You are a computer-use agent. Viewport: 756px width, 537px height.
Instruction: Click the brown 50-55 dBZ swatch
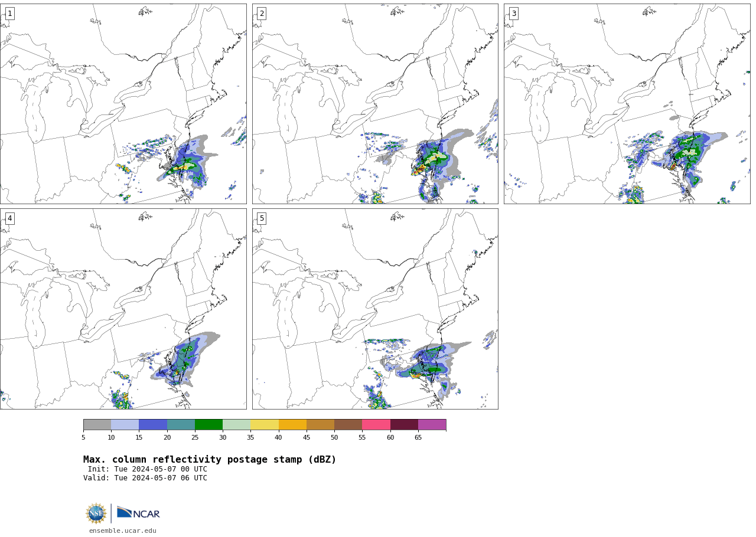click(348, 425)
